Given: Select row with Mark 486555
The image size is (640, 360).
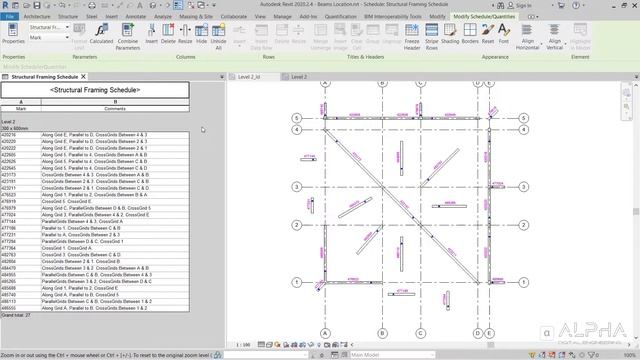Looking at the screenshot, I should tap(95, 308).
